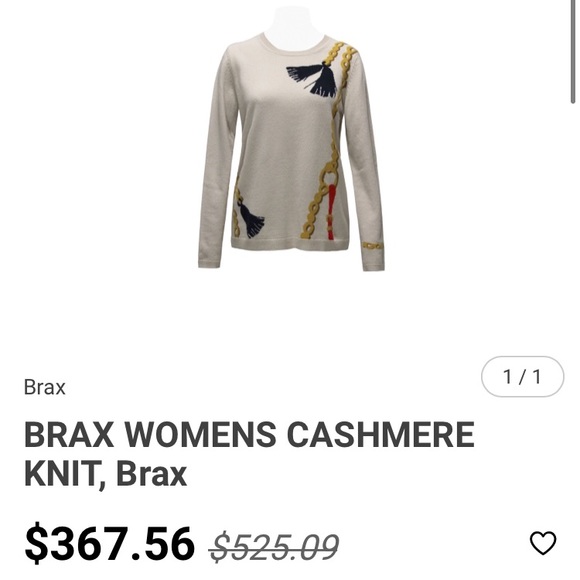
Task: Tap the gold chain ring holding red tassel
Action: pos(332,175)
